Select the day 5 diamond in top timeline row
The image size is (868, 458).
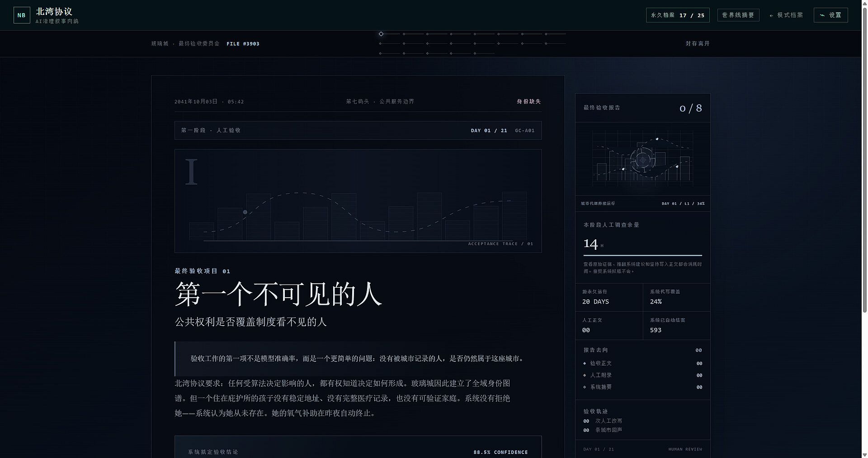pyautogui.click(x=475, y=34)
